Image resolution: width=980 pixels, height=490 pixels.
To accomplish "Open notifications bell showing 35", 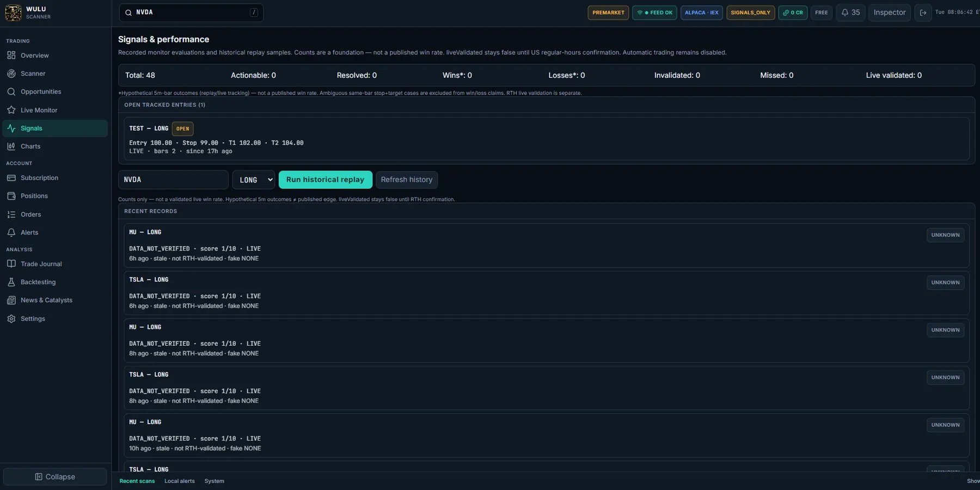I will tap(850, 13).
